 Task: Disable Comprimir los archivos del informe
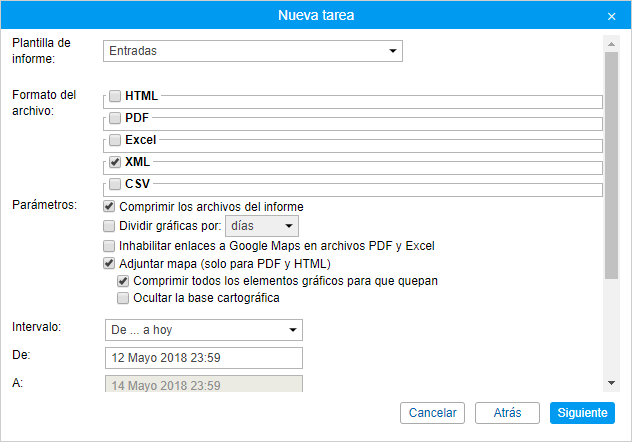(109, 206)
